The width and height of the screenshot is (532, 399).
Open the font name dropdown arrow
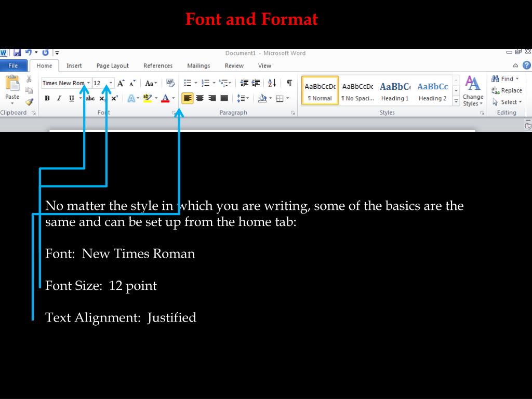tap(88, 83)
